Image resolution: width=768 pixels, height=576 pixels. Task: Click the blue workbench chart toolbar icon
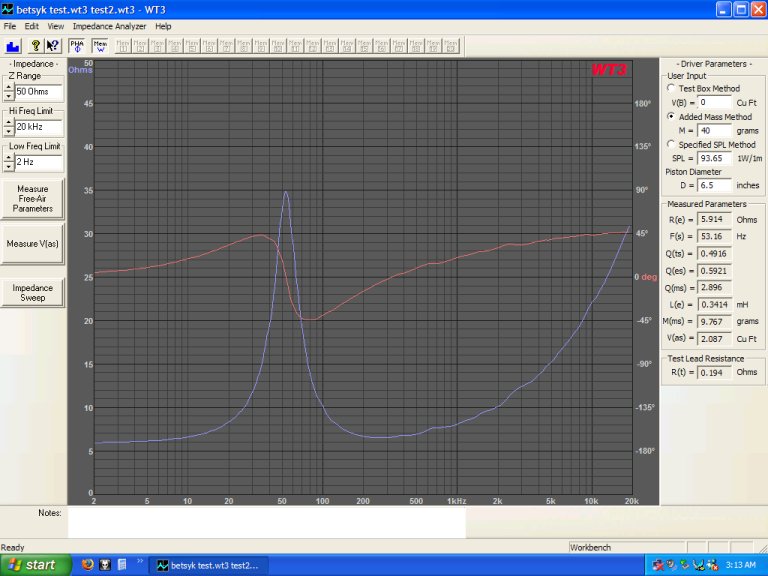[x=13, y=47]
